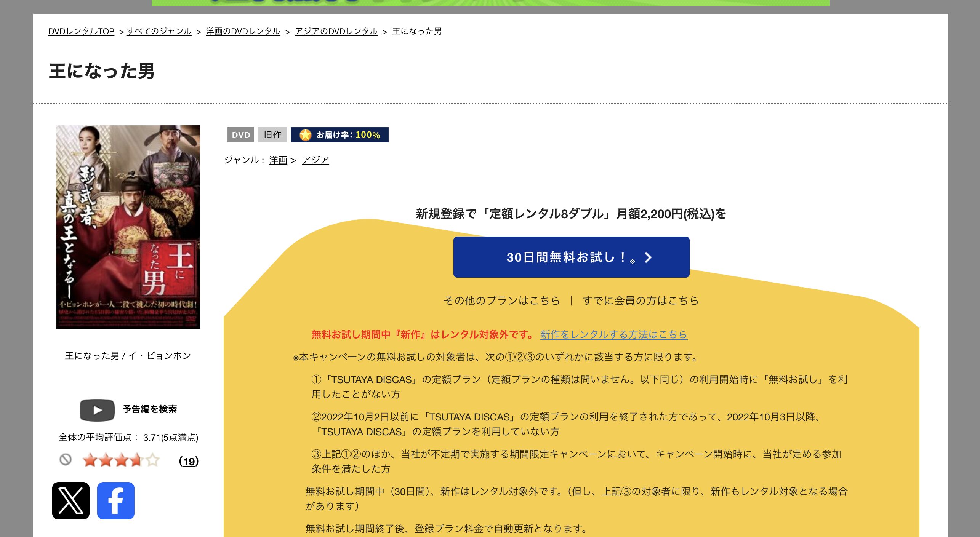This screenshot has width=980, height=537.
Task: Click the green banner at the top
Action: pyautogui.click(x=491, y=3)
